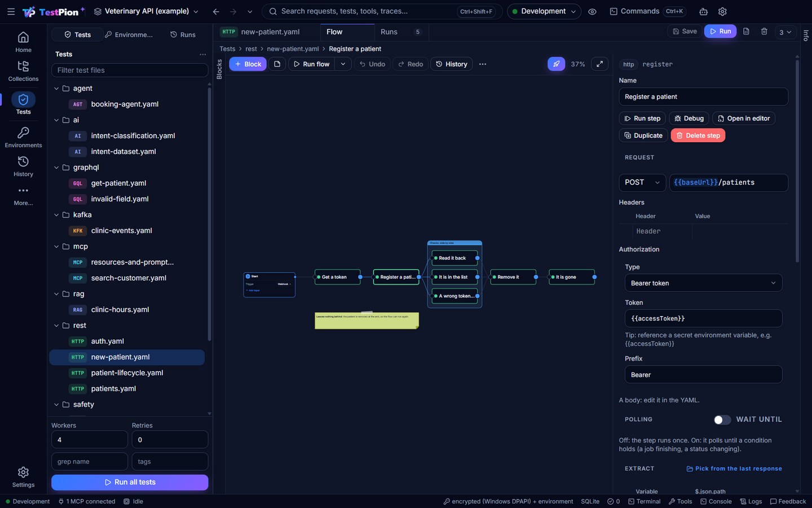Image resolution: width=812 pixels, height=508 pixels.
Task: Collapse the graphql folder
Action: point(56,167)
